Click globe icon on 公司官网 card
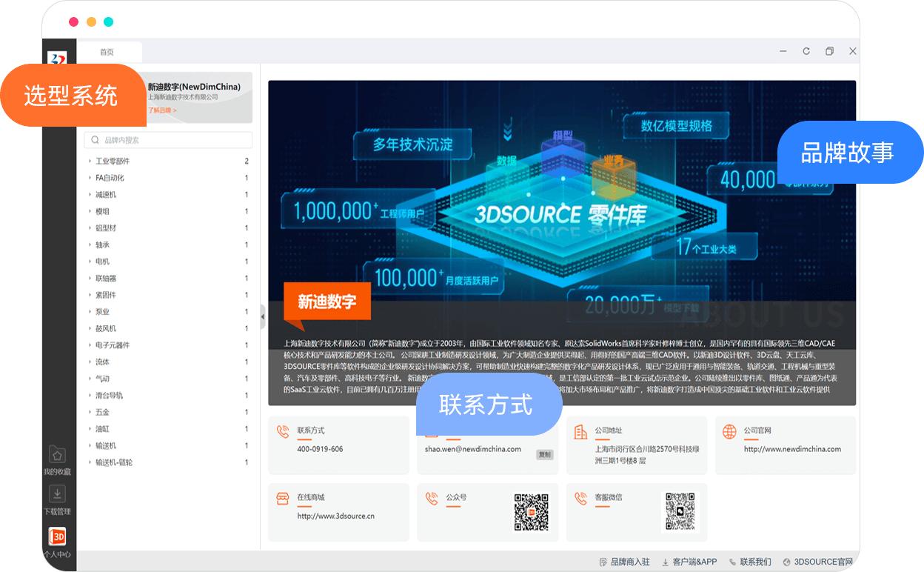The width and height of the screenshot is (924, 572). (x=729, y=431)
